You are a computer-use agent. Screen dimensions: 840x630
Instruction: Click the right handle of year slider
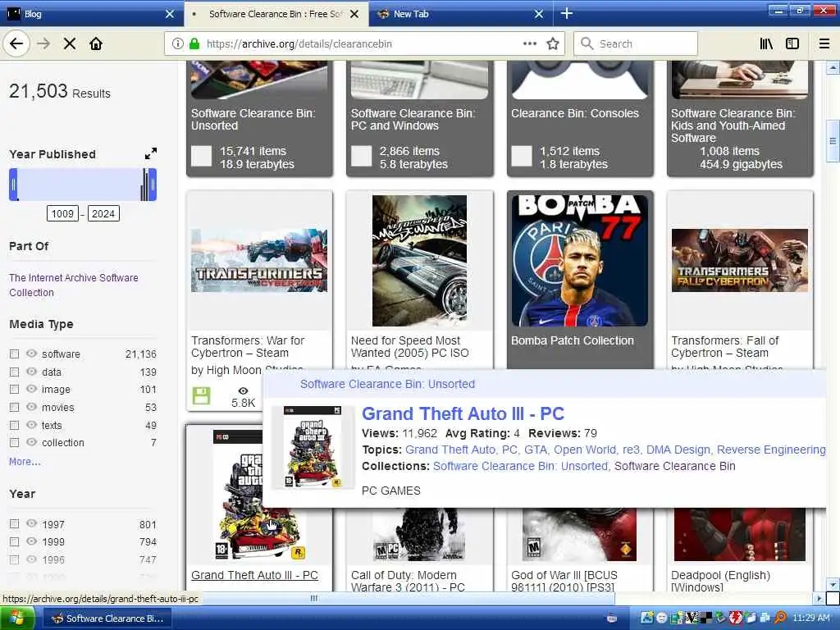[153, 185]
